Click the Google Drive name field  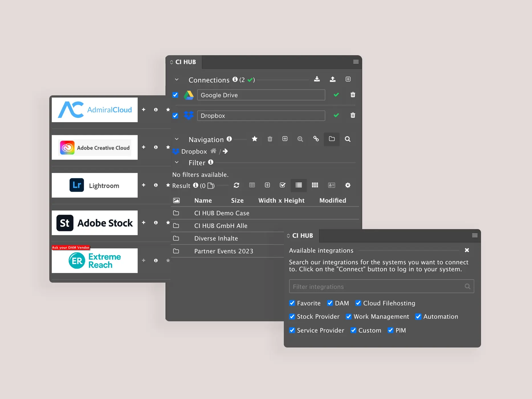(x=261, y=95)
